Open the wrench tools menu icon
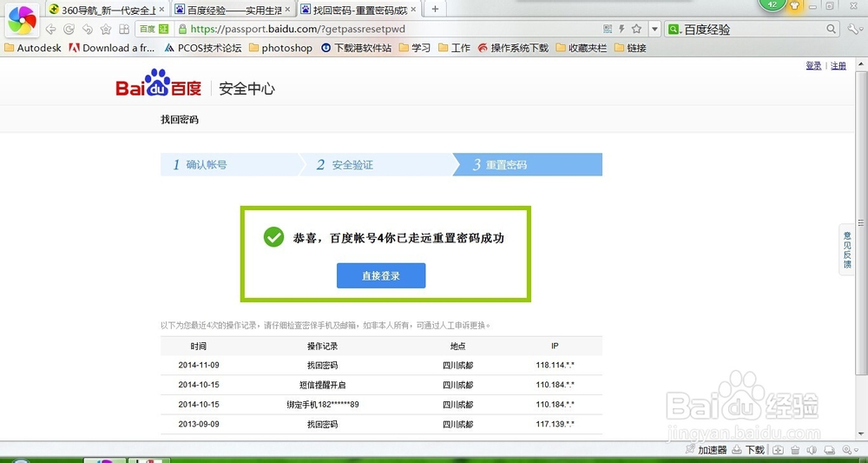Viewport: 868px width, 463px height. pyautogui.click(x=853, y=29)
